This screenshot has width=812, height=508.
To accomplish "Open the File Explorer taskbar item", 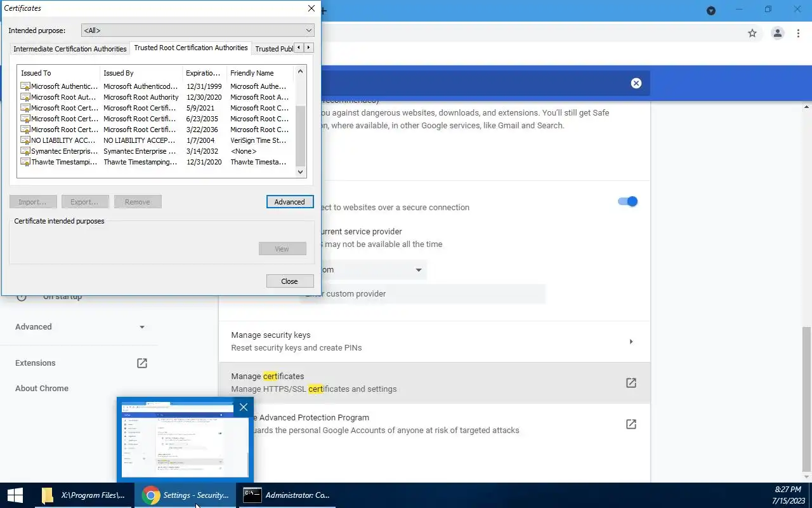I will click(82, 495).
